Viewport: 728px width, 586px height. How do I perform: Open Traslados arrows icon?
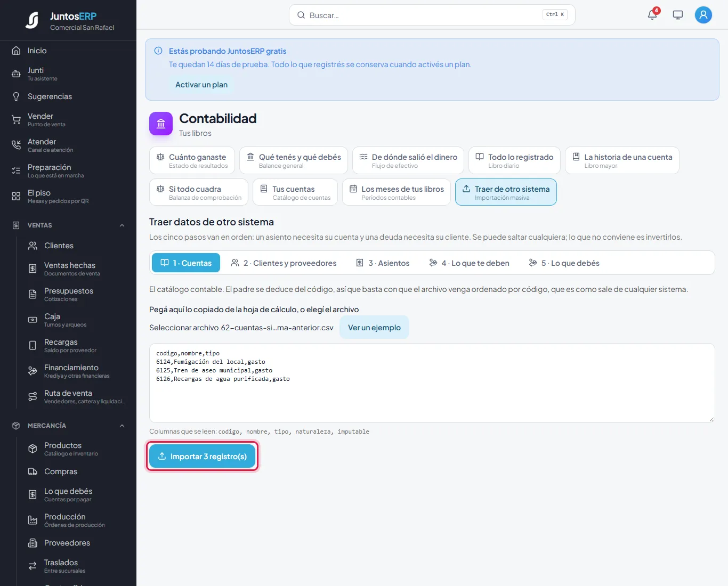[33, 566]
